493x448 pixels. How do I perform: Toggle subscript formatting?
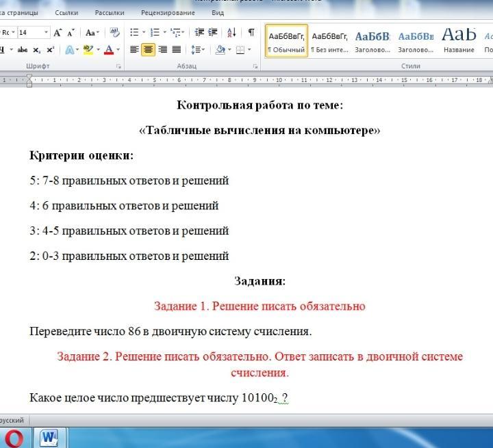(37, 50)
